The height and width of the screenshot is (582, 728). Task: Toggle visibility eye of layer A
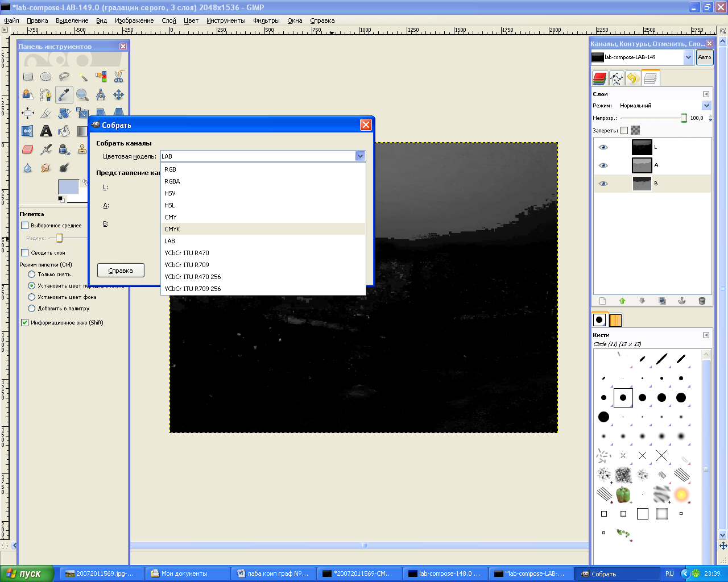coord(603,165)
